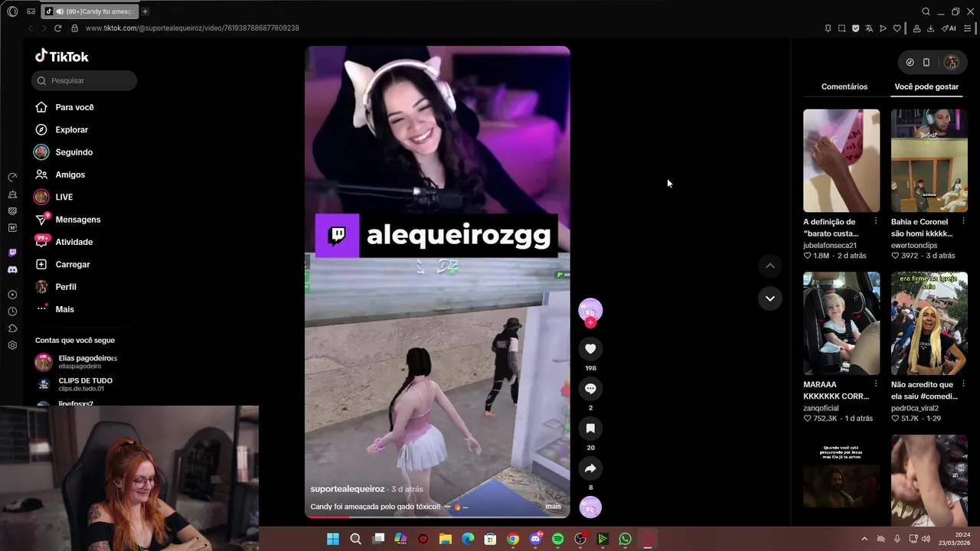
Task: Open the phone app icon at top right
Action: pyautogui.click(x=926, y=63)
